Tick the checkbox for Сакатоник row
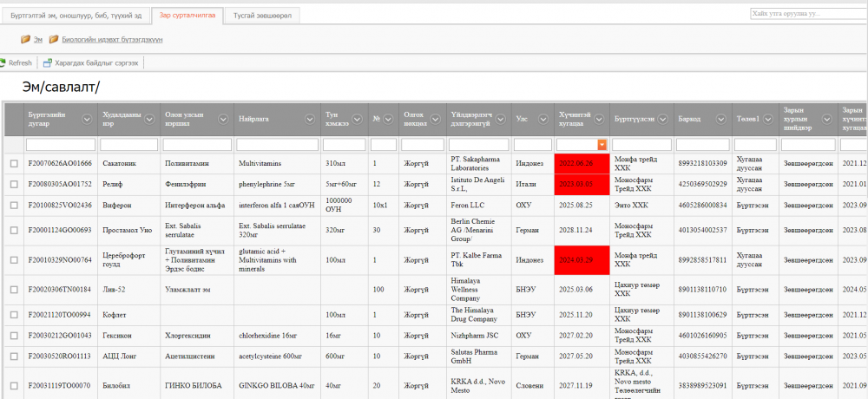 point(14,163)
